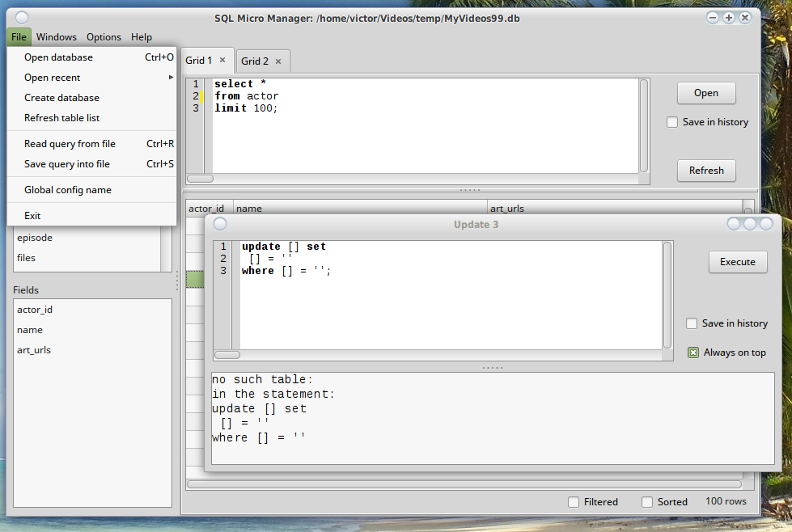792x532 pixels.
Task: Switch to the Grid 2 tab
Action: pos(253,60)
